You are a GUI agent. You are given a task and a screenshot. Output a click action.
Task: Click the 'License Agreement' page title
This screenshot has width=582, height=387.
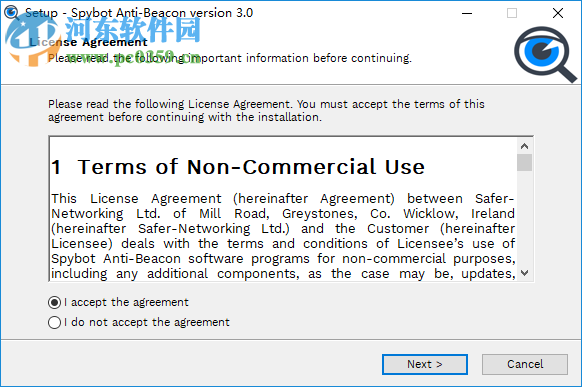click(x=88, y=42)
